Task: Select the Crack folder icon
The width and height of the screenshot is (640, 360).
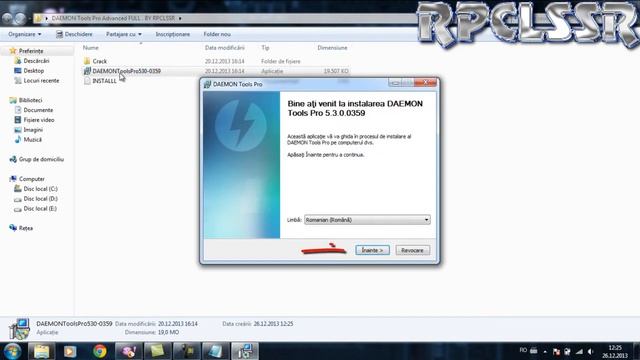Action: click(x=87, y=61)
